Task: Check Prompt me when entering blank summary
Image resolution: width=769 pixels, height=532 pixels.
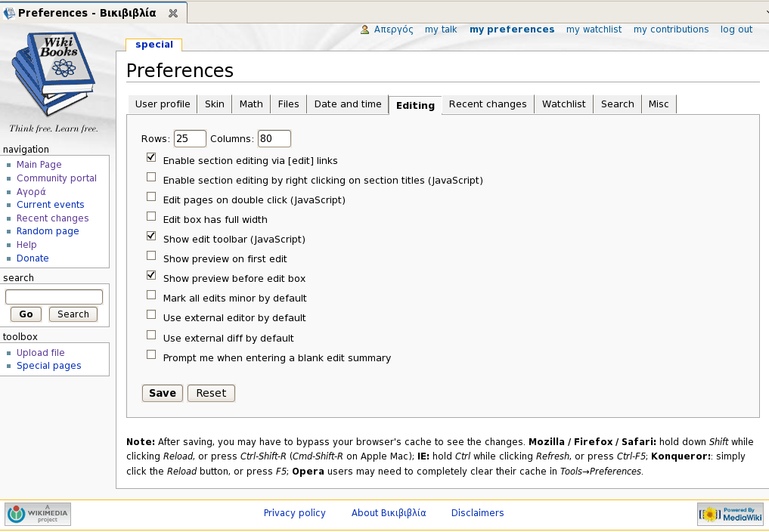Action: pyautogui.click(x=151, y=354)
